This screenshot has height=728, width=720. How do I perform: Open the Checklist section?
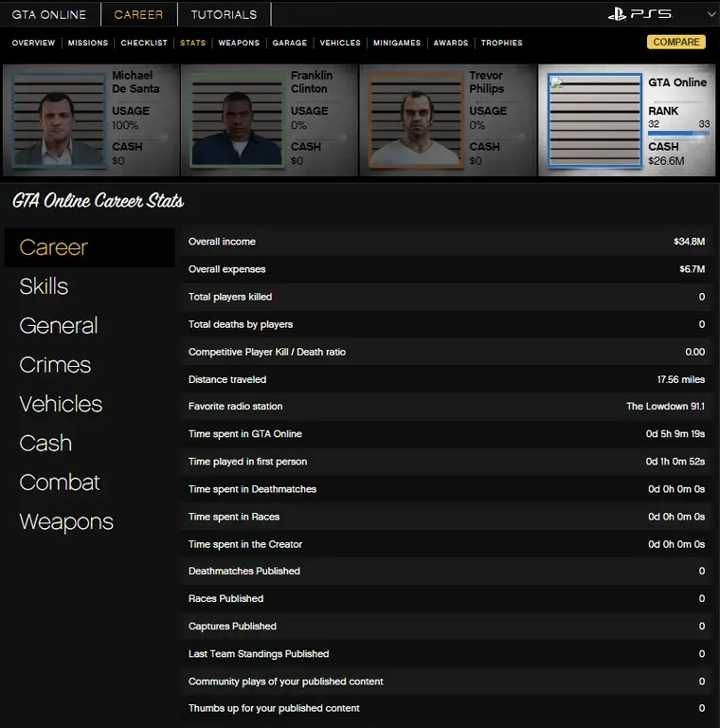(x=144, y=43)
